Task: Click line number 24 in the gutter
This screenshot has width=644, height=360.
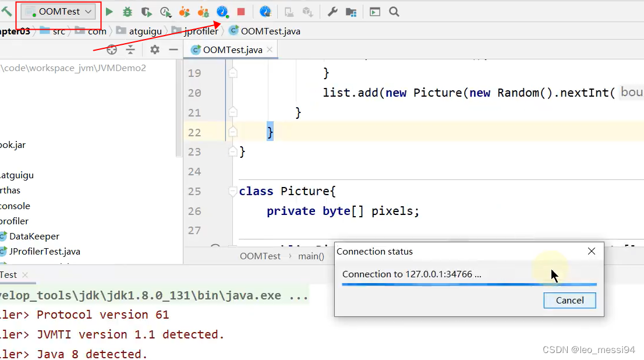Action: (194, 171)
